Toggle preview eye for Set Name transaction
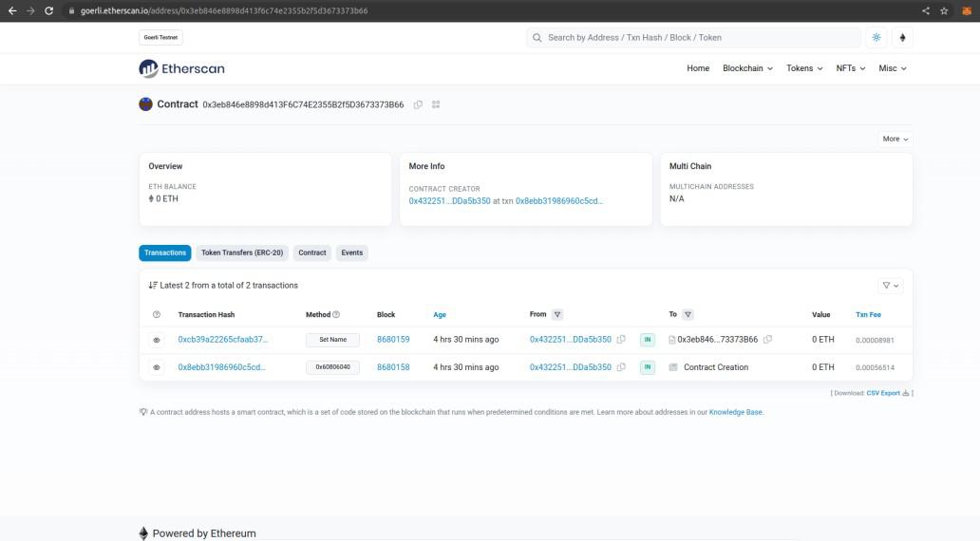 157,340
